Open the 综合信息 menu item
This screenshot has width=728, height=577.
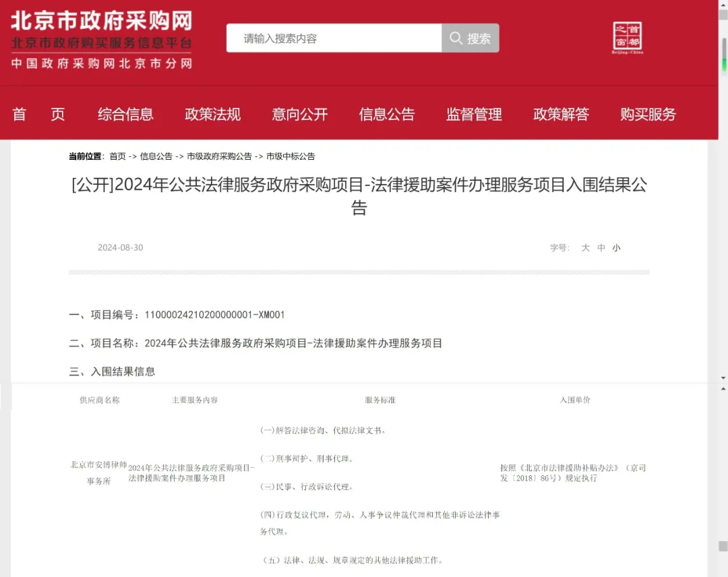pyautogui.click(x=125, y=114)
